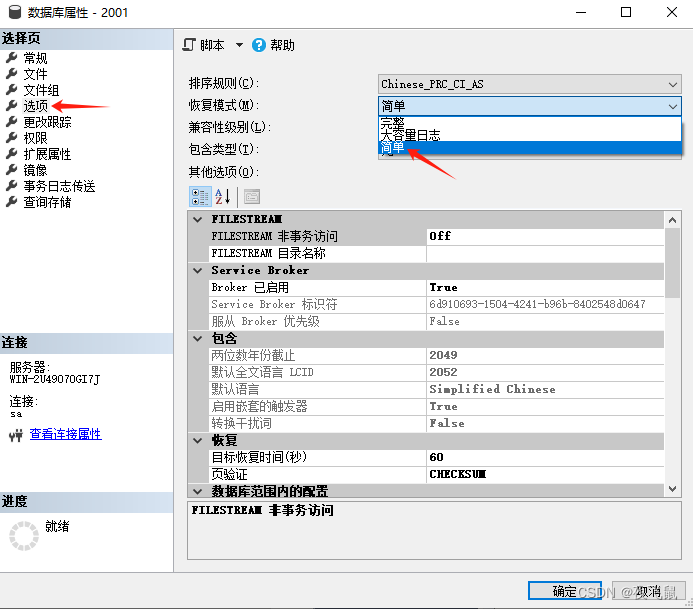Screen dimensions: 693x609
Task: Click the 确定 OK button
Action: pyautogui.click(x=564, y=591)
